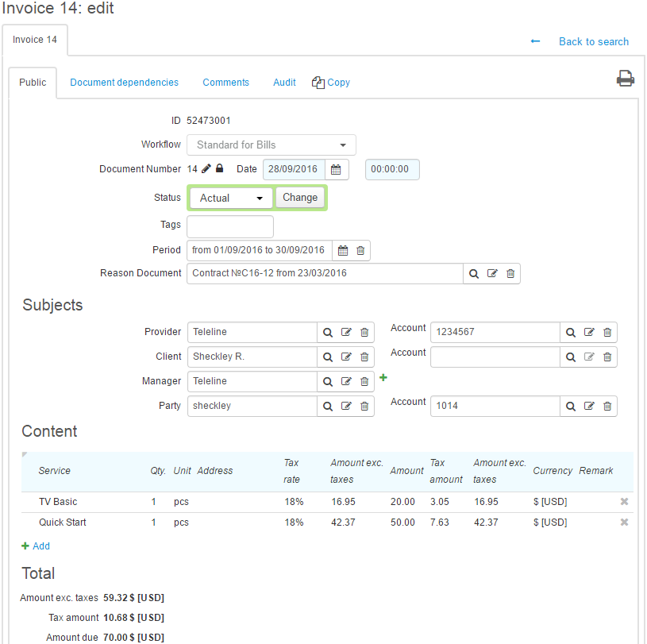Copy this invoice

tap(331, 83)
